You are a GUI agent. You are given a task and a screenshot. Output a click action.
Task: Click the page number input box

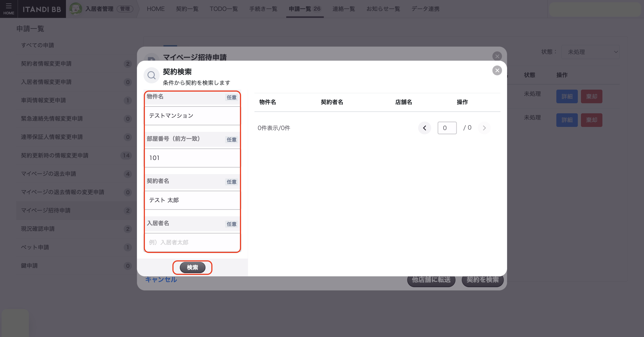[x=447, y=128]
